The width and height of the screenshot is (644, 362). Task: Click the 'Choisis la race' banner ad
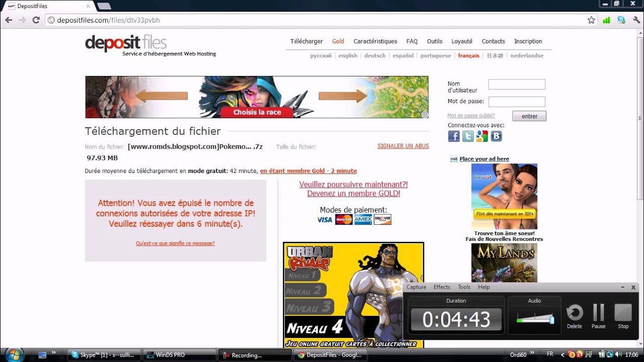click(x=257, y=97)
